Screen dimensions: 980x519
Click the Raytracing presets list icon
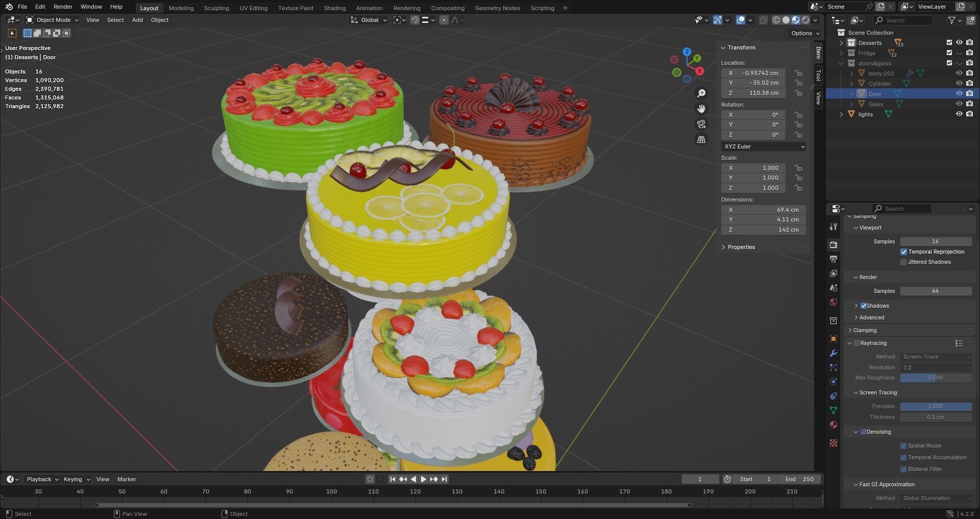[x=959, y=343]
